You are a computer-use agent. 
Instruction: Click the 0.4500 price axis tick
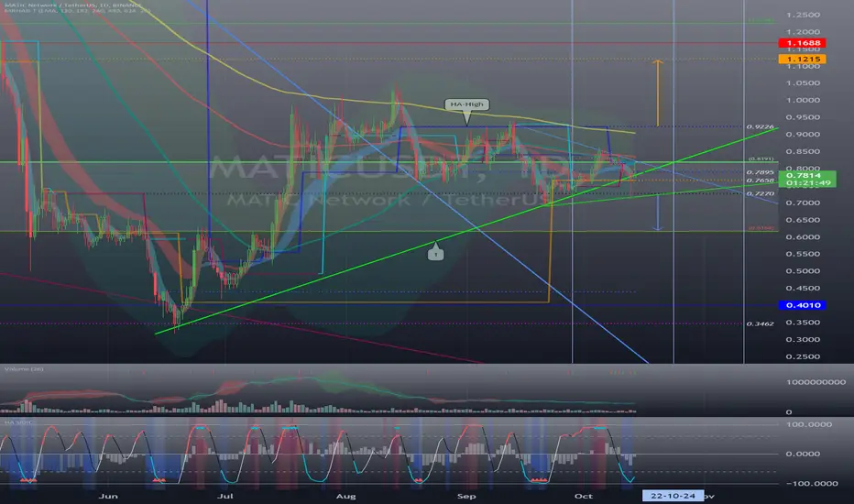803,289
